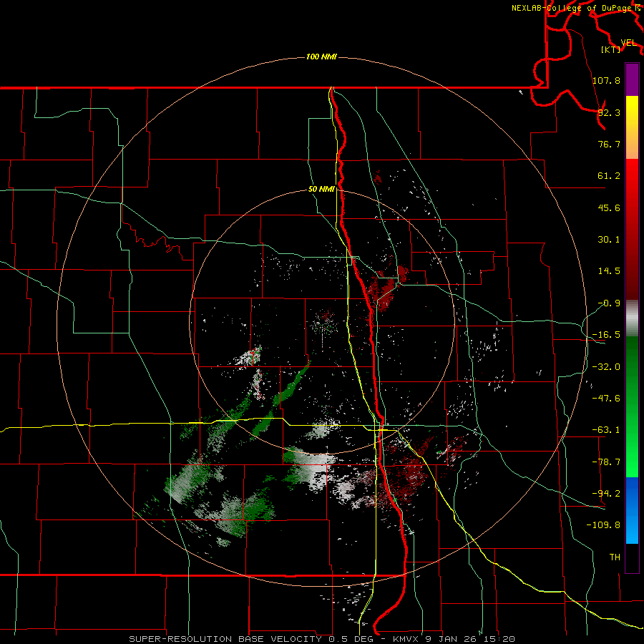Select the 61.2 velocity scale value
Image resolution: width=644 pixels, height=644 pixels.
point(609,176)
